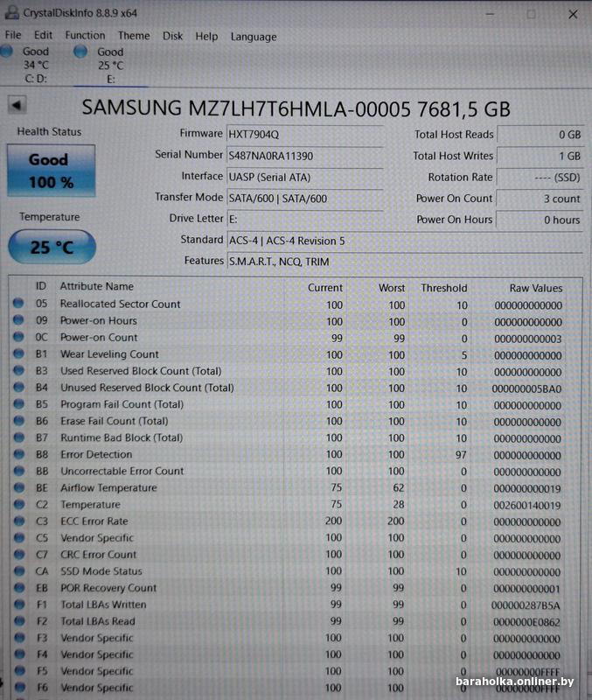Click the Threshold column header

444,289
